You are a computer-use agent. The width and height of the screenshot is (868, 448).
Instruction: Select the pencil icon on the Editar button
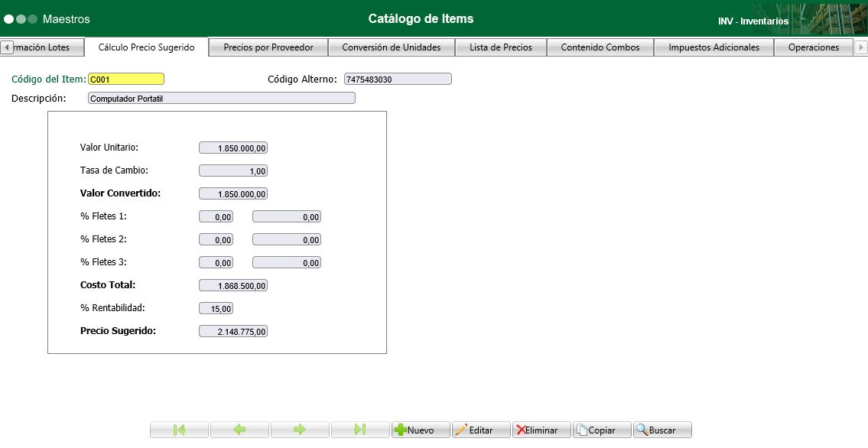click(462, 429)
